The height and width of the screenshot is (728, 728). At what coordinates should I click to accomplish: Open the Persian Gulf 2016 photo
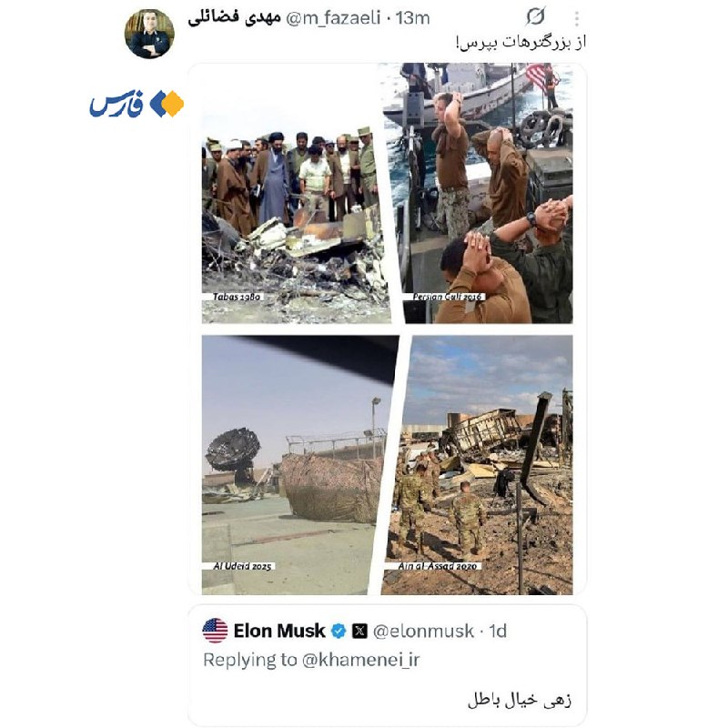click(479, 194)
